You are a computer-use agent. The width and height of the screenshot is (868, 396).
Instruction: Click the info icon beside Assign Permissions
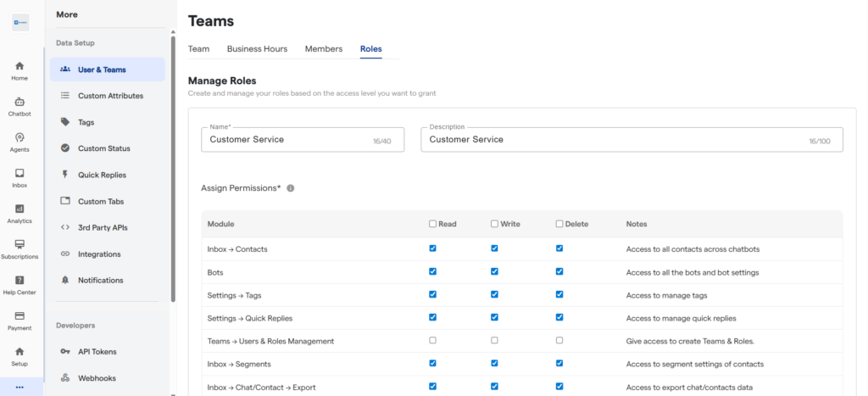pos(291,188)
